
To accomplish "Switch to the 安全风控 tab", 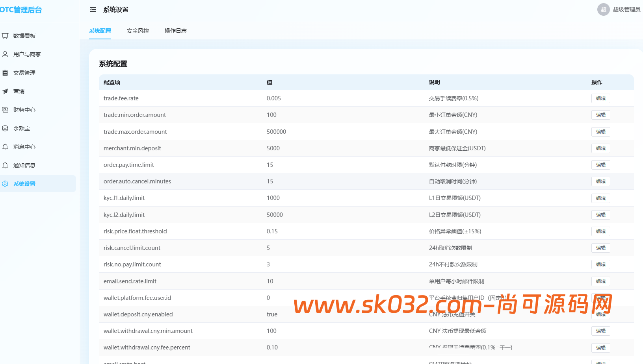I will (138, 31).
